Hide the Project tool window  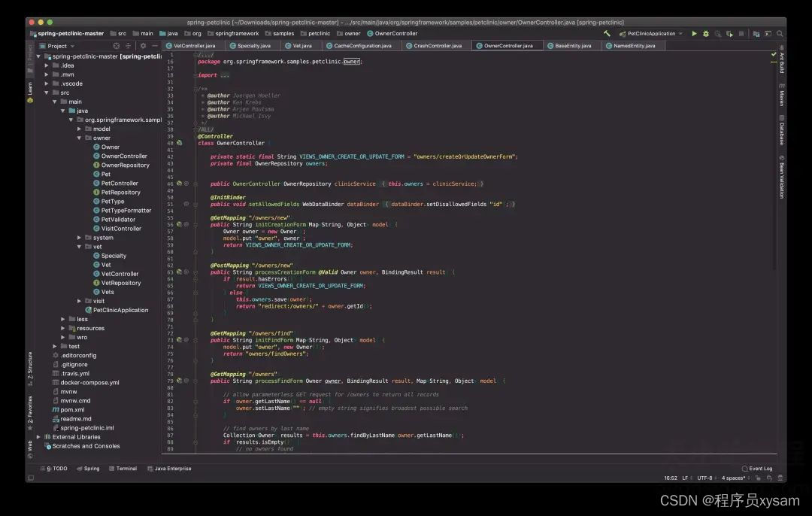point(154,46)
